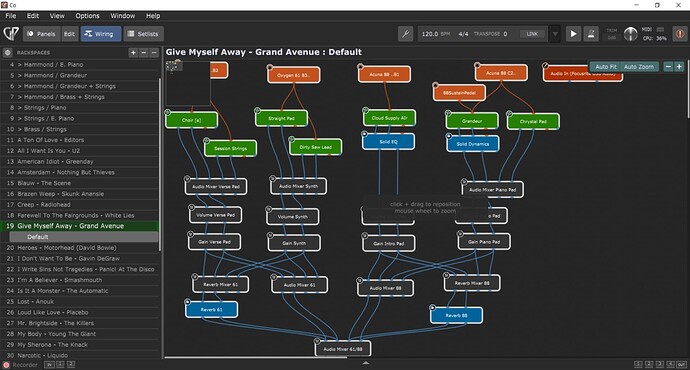Open the Setlists view
Image resolution: width=690 pixels, height=370 pixels.
point(143,34)
